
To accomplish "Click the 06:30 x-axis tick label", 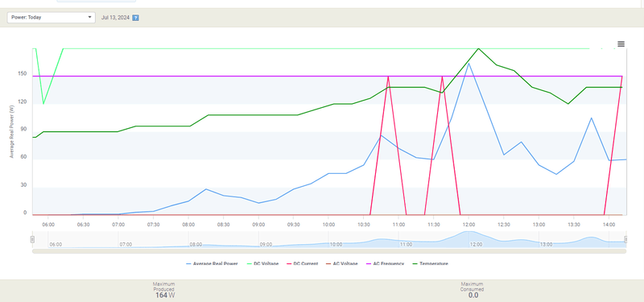I will click(x=84, y=225).
